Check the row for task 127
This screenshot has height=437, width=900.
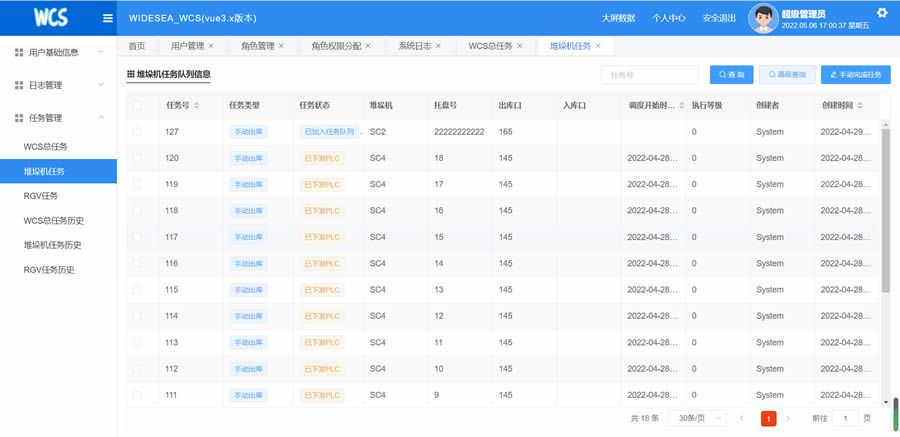(137, 132)
